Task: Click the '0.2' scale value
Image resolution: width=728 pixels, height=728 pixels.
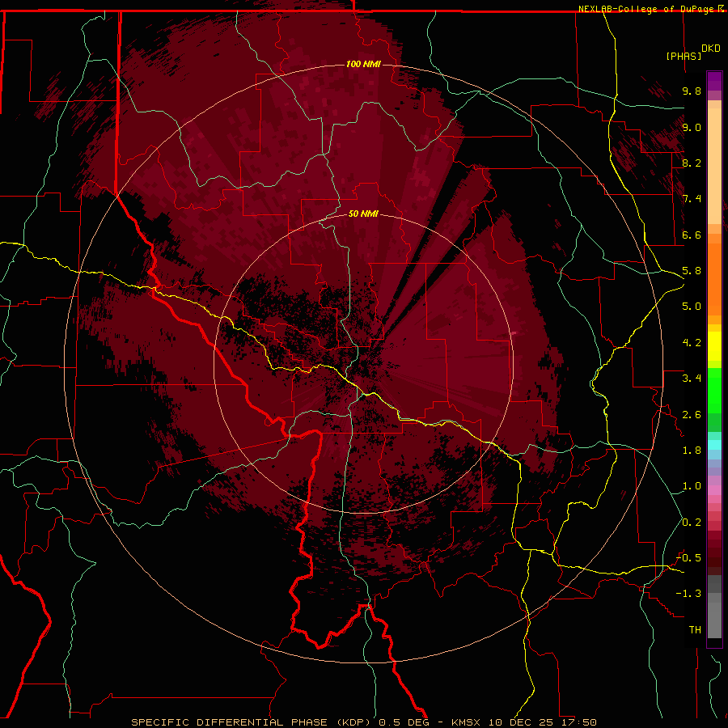Action: pos(692,523)
